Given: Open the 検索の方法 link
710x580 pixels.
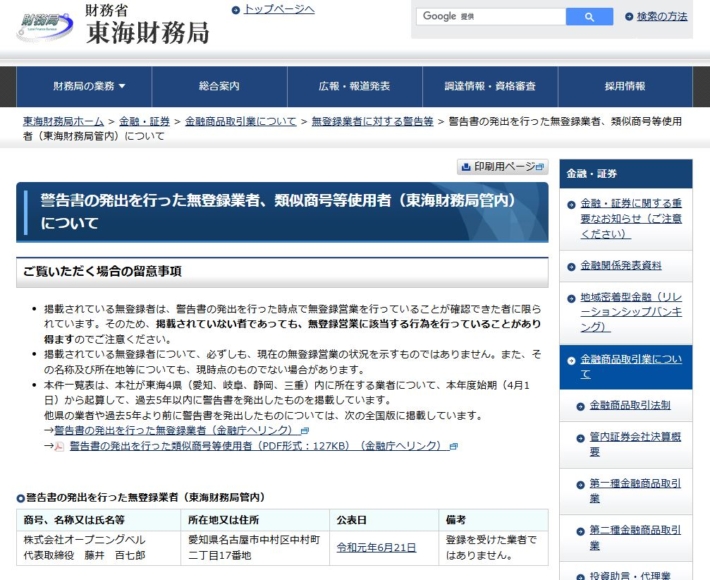Looking at the screenshot, I should (x=662, y=17).
